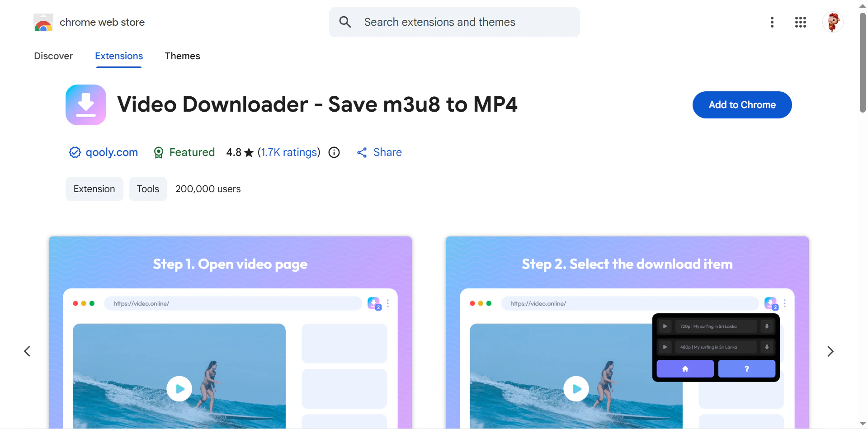Image resolution: width=868 pixels, height=429 pixels.
Task: Open the qooly.com publisher link
Action: coord(112,152)
